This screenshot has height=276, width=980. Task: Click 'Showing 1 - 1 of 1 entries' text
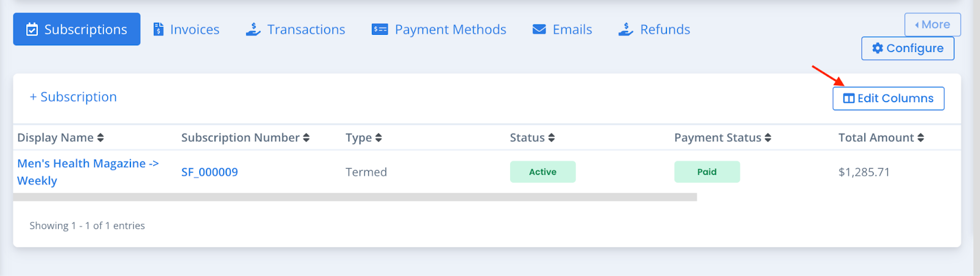click(x=87, y=226)
